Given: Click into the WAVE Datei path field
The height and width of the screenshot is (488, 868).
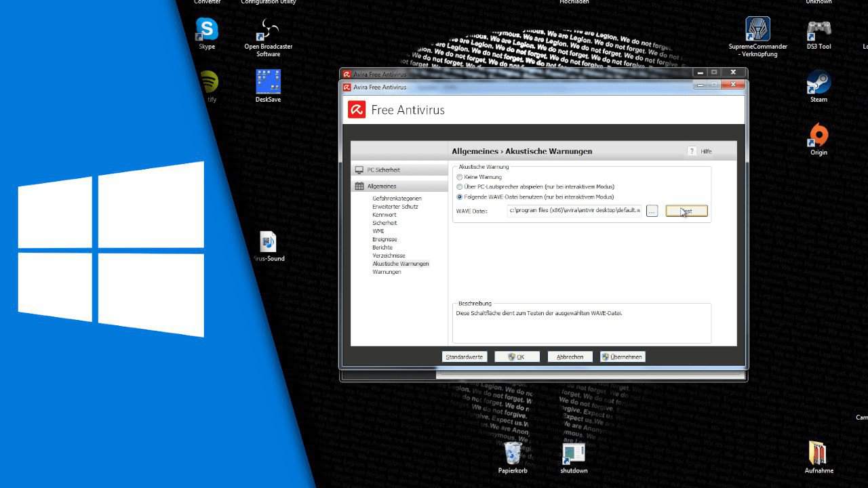Looking at the screenshot, I should click(574, 211).
